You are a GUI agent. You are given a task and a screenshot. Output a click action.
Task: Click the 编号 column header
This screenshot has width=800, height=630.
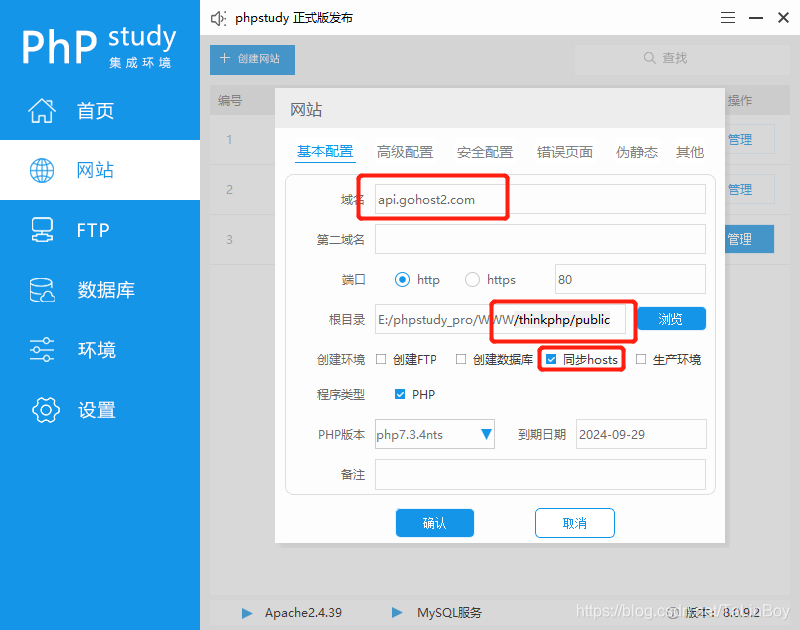tap(230, 100)
